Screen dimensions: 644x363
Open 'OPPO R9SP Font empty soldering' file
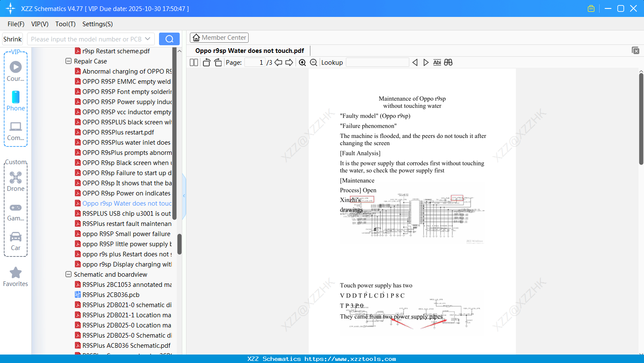point(123,91)
